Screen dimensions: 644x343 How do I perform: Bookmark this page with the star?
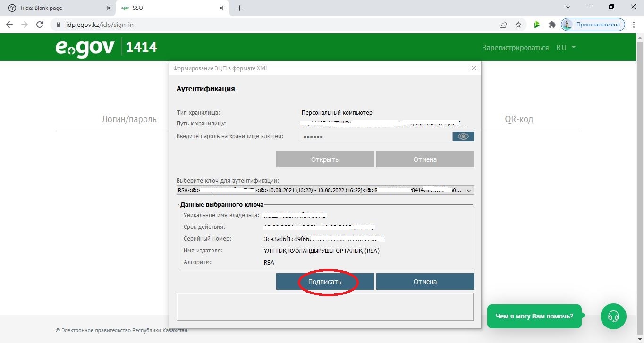click(x=518, y=25)
